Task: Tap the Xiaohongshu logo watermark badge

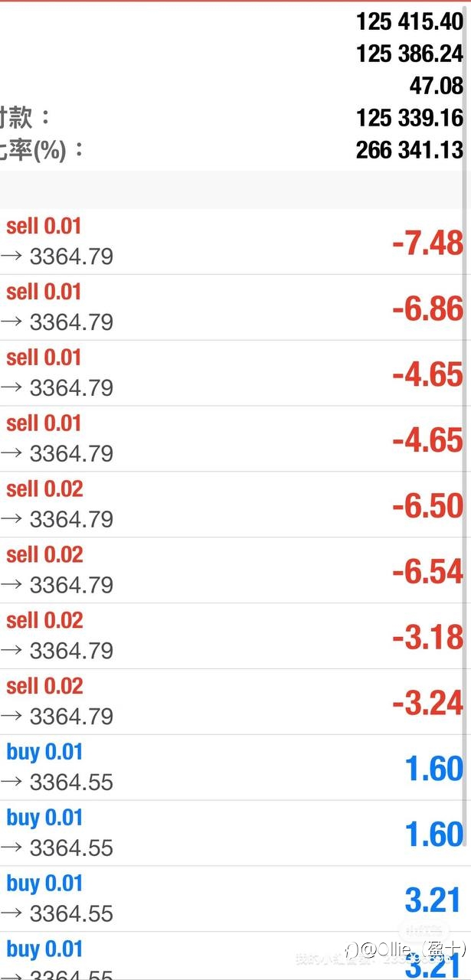Action: coord(422,931)
